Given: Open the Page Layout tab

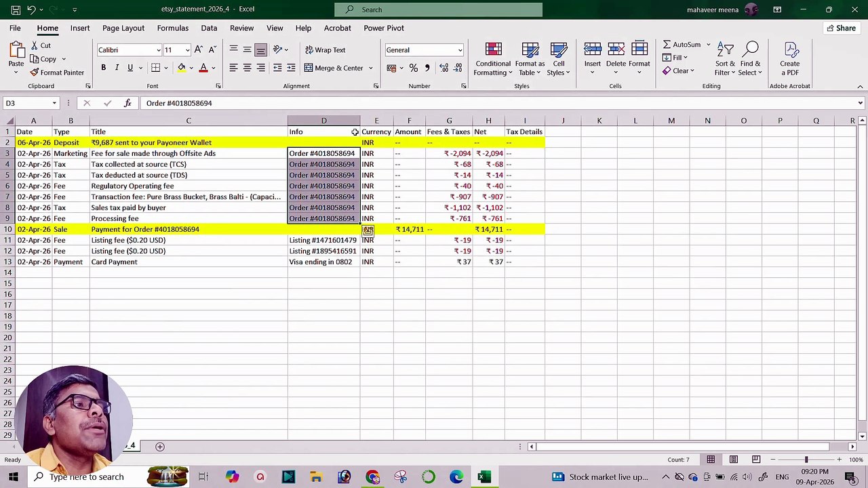Looking at the screenshot, I should point(123,28).
